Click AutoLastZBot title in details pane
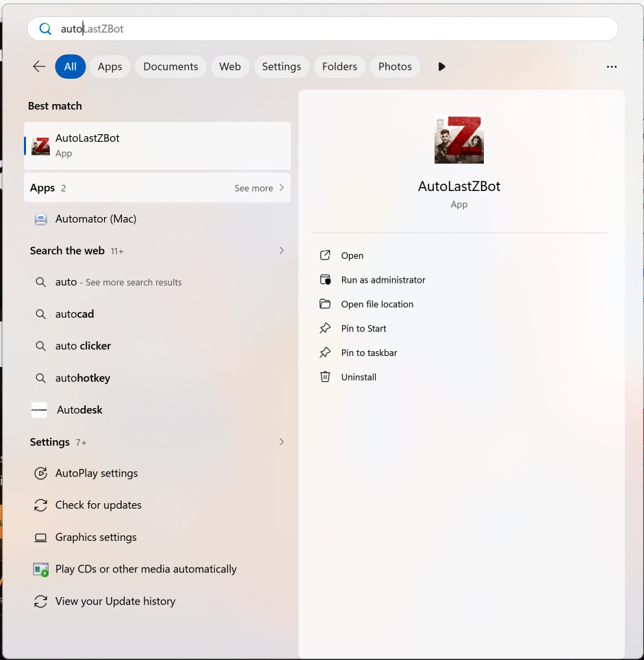The width and height of the screenshot is (644, 660). (x=459, y=186)
